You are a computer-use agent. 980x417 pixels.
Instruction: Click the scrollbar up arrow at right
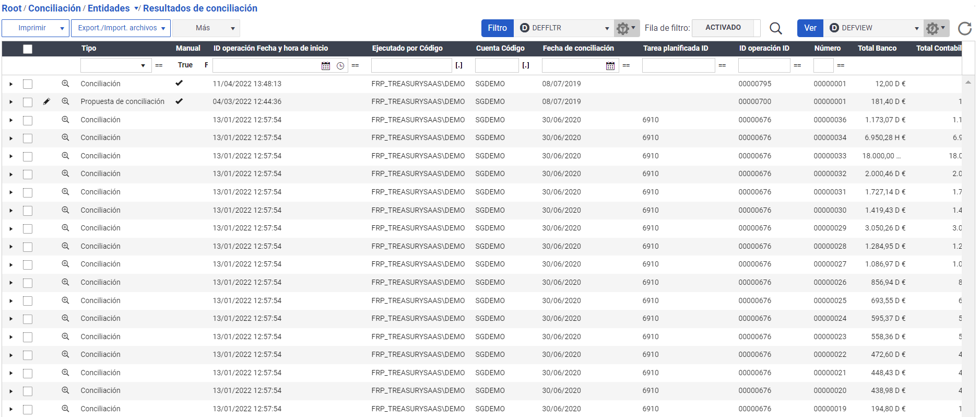click(968, 83)
